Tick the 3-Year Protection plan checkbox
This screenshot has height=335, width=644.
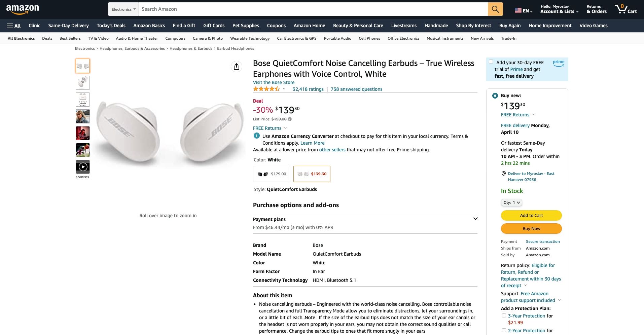coord(504,315)
